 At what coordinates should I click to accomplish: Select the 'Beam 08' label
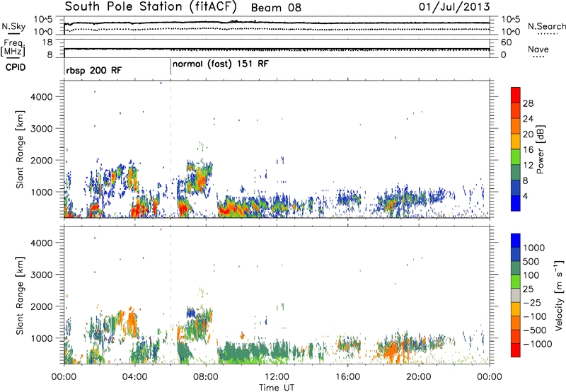(x=276, y=8)
